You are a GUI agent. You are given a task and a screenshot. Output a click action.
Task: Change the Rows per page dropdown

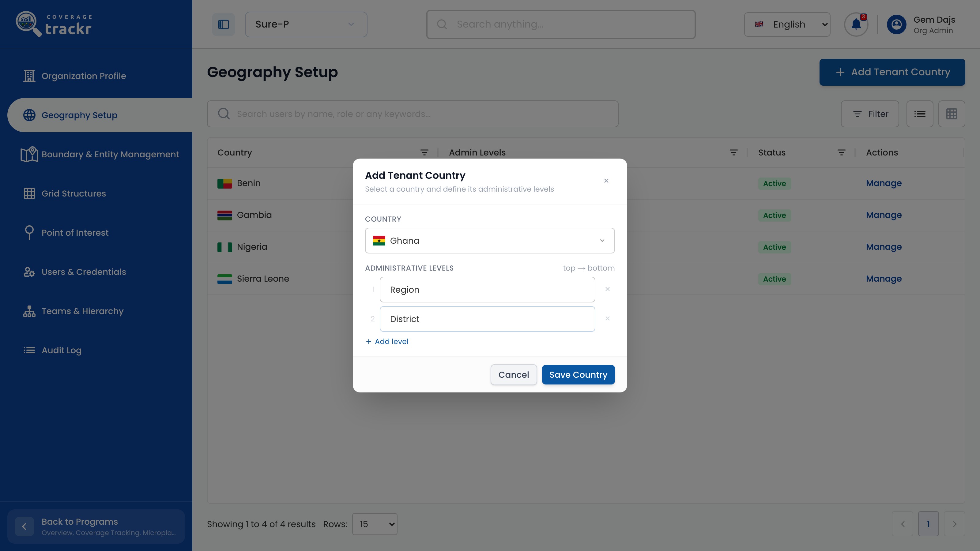pyautogui.click(x=374, y=524)
